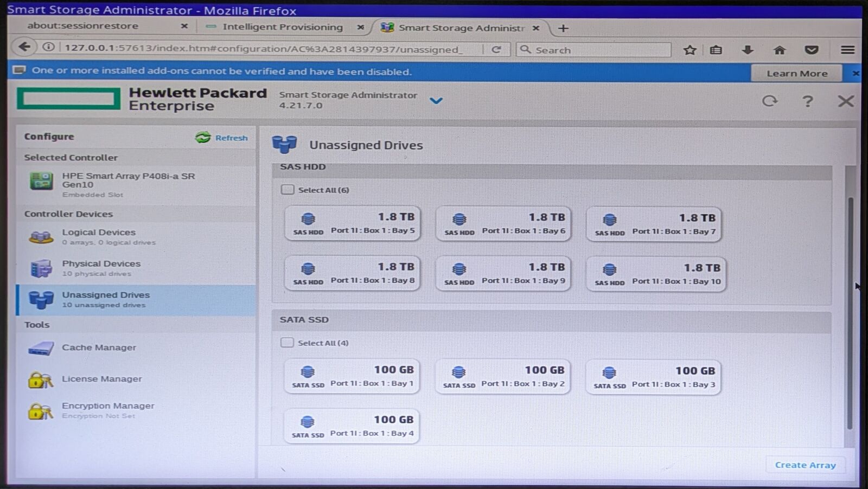Click the help question mark icon

[x=807, y=101]
